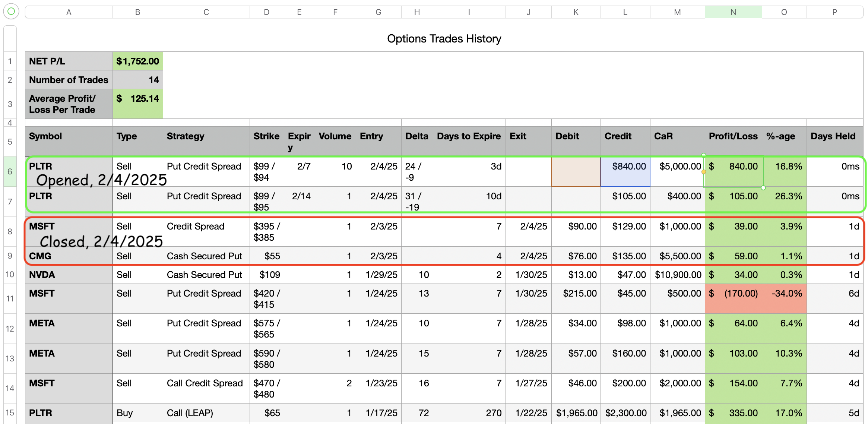Click the Strategy column heading cell

point(206,142)
